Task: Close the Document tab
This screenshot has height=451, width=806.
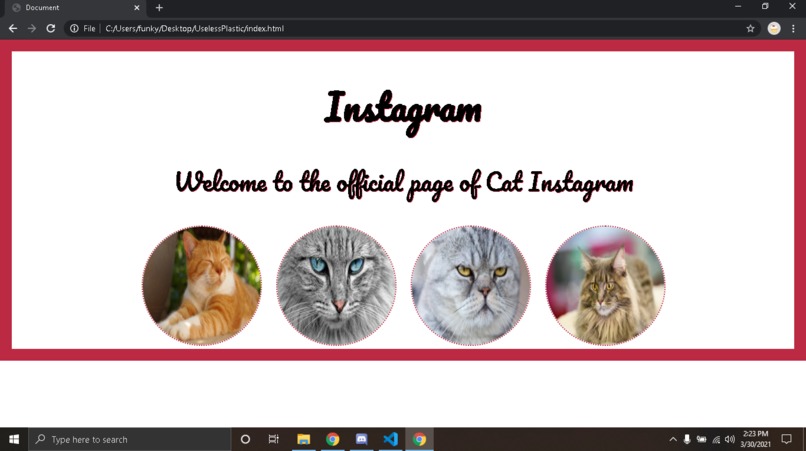Action: 137,8
